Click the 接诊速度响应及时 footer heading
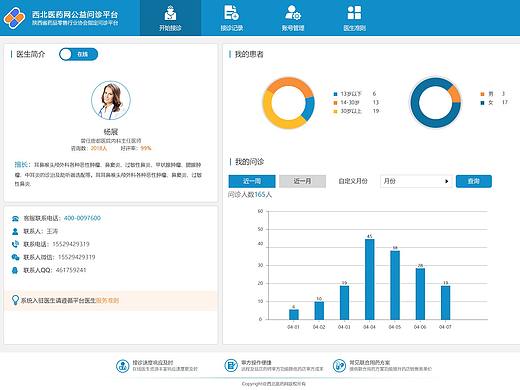The height and width of the screenshot is (390, 520). pyautogui.click(x=153, y=362)
